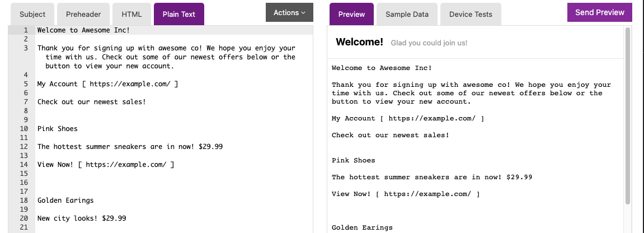Switch to the Subject tab

pyautogui.click(x=32, y=15)
